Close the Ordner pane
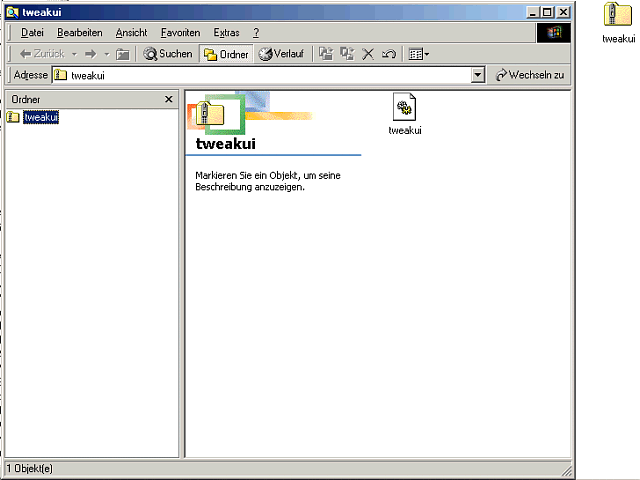This screenshot has height=480, width=640. click(169, 99)
